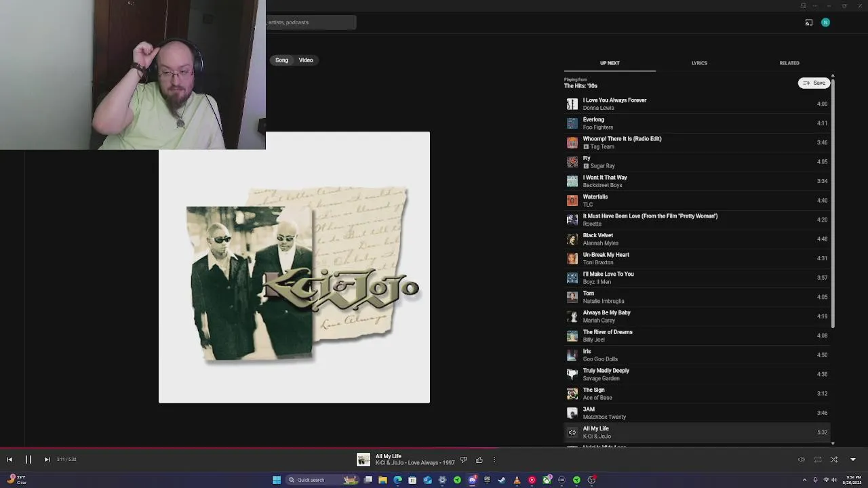Skip to the previous track
This screenshot has height=488, width=868.
(x=9, y=460)
